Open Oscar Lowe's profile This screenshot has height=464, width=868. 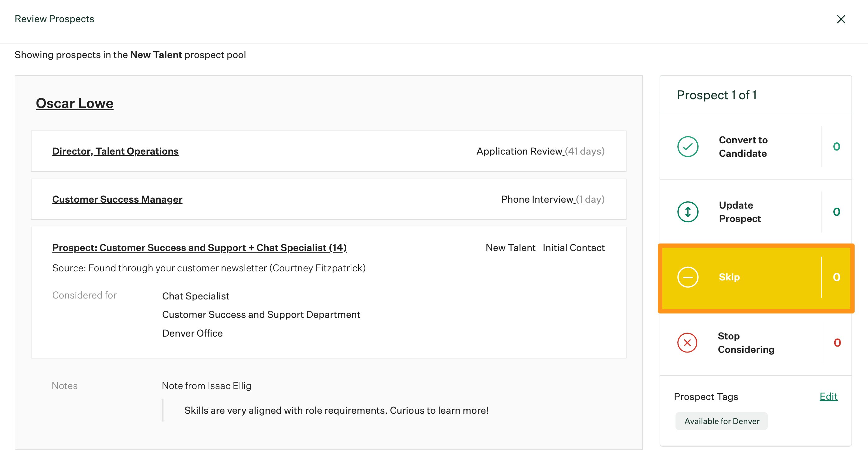point(75,104)
